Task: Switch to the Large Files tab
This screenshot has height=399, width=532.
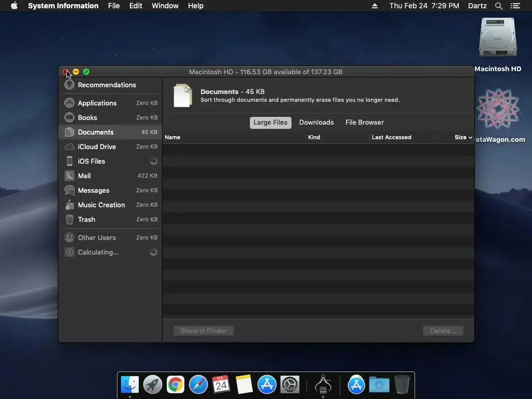Action: [270, 123]
